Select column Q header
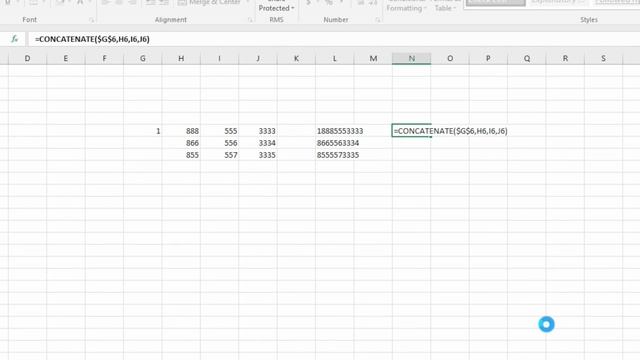Image resolution: width=640 pixels, height=360 pixels. (527, 58)
